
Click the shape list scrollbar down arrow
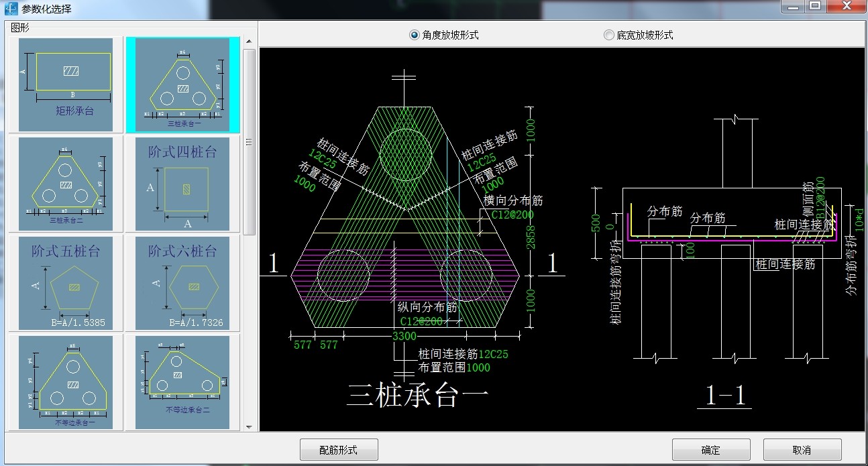click(x=249, y=426)
